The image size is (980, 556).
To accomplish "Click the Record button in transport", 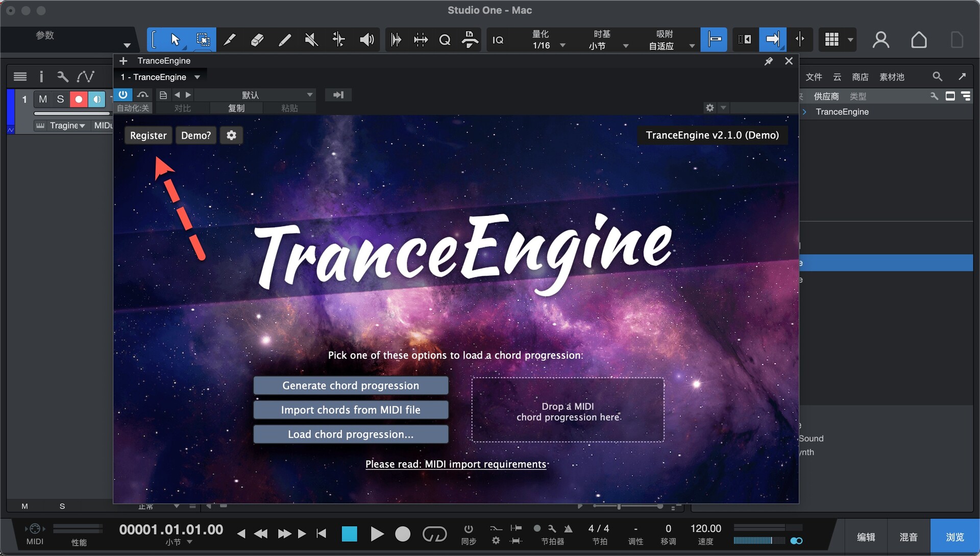I will (403, 534).
